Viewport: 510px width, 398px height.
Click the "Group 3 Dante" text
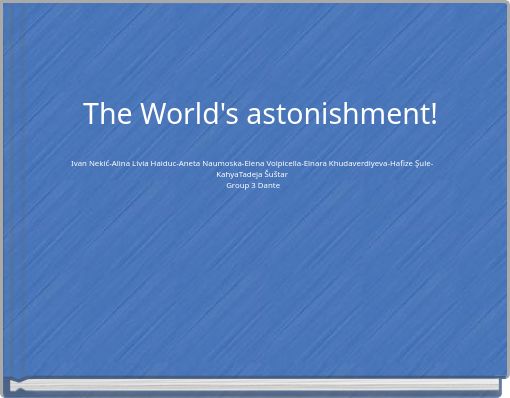[253, 186]
